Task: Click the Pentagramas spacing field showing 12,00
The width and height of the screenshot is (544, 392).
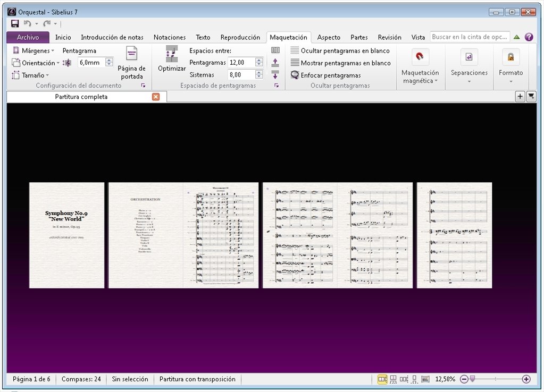Action: click(241, 62)
